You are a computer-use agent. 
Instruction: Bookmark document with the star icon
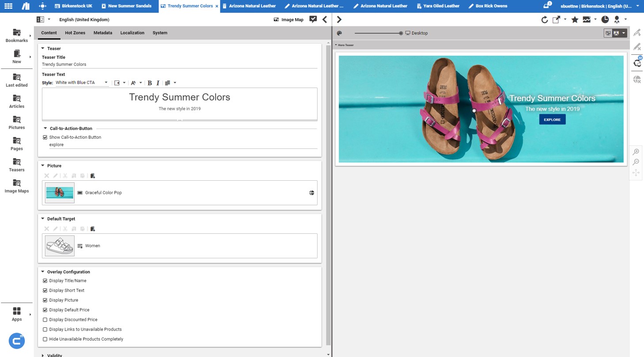tap(575, 19)
